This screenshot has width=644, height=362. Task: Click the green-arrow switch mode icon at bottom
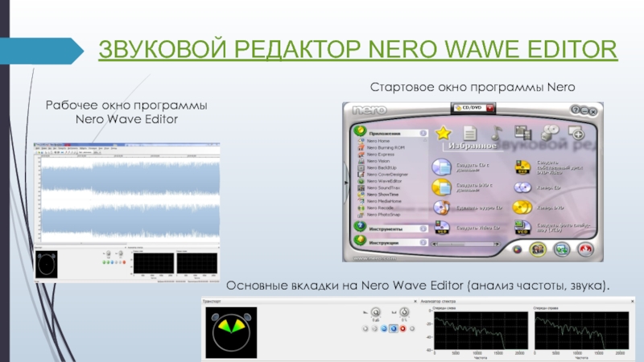pos(561,249)
